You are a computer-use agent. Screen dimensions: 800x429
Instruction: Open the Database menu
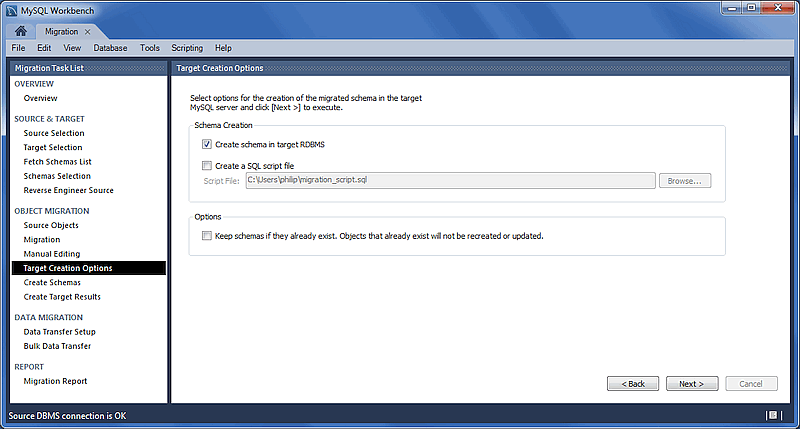point(110,48)
